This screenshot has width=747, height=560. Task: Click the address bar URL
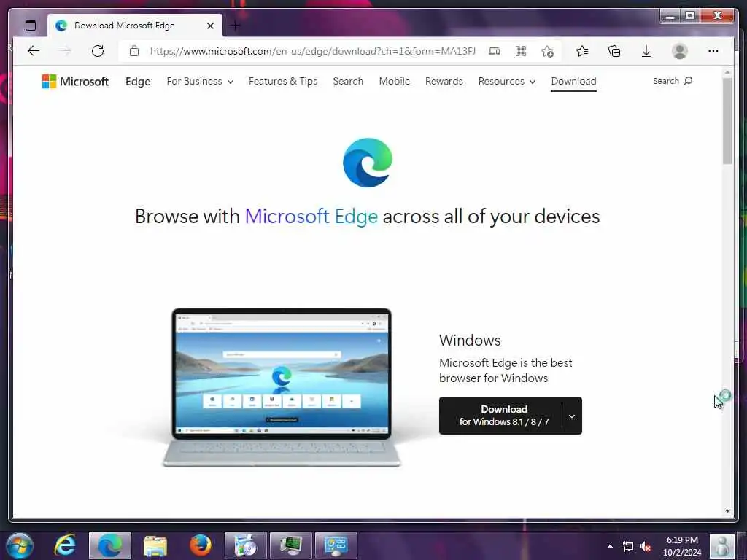click(x=312, y=51)
